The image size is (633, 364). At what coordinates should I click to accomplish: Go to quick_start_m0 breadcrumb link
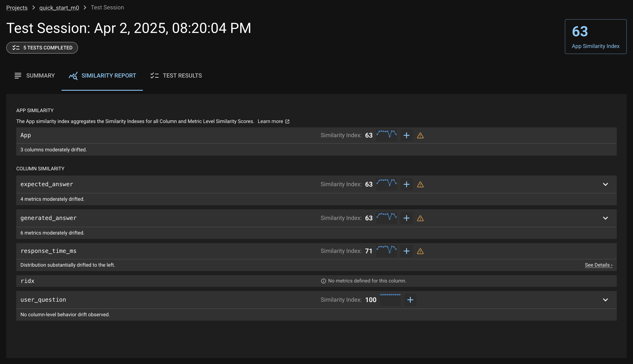coord(59,8)
